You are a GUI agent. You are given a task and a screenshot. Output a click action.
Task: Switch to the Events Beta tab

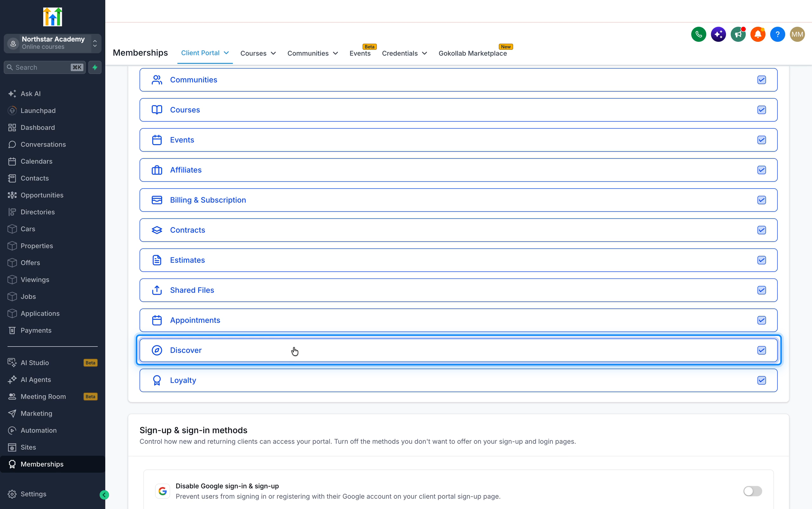(x=360, y=53)
